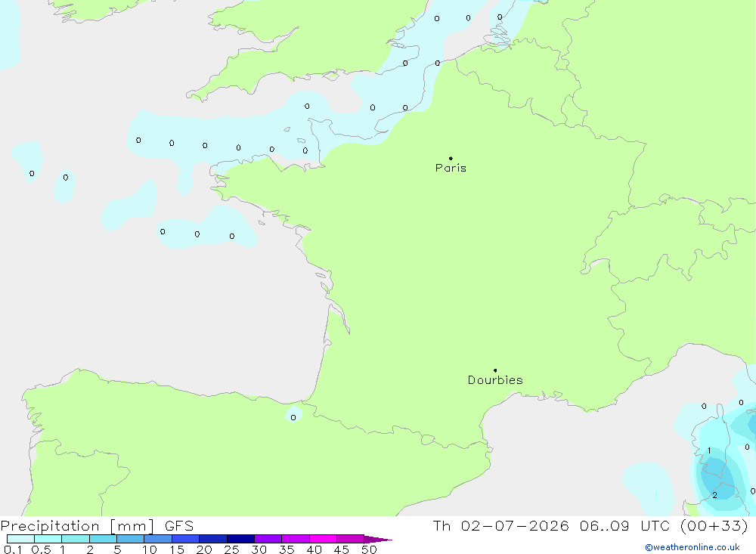Click the legend label '25'
This screenshot has height=554, width=756.
pos(231,549)
